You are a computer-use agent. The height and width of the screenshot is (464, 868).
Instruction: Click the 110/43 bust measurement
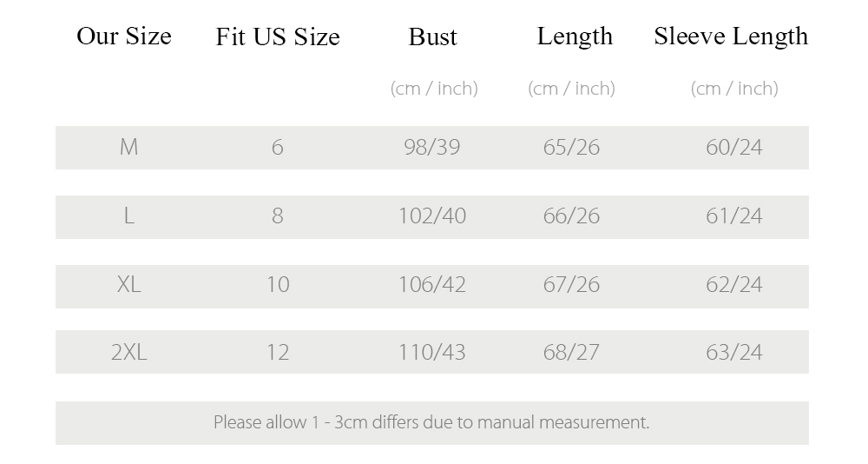click(x=431, y=353)
